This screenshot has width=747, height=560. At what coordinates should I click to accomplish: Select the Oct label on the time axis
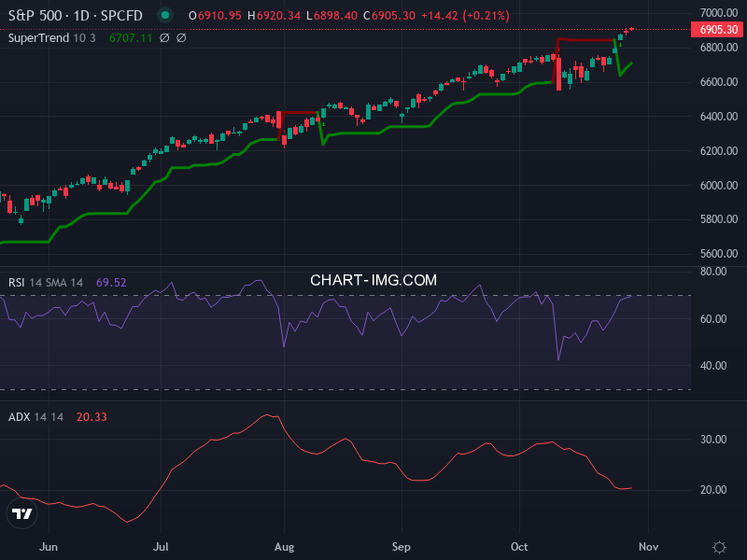[519, 547]
